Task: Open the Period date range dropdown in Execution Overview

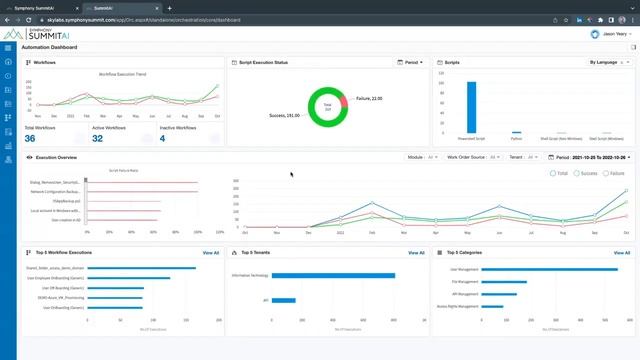Action: (x=589, y=158)
